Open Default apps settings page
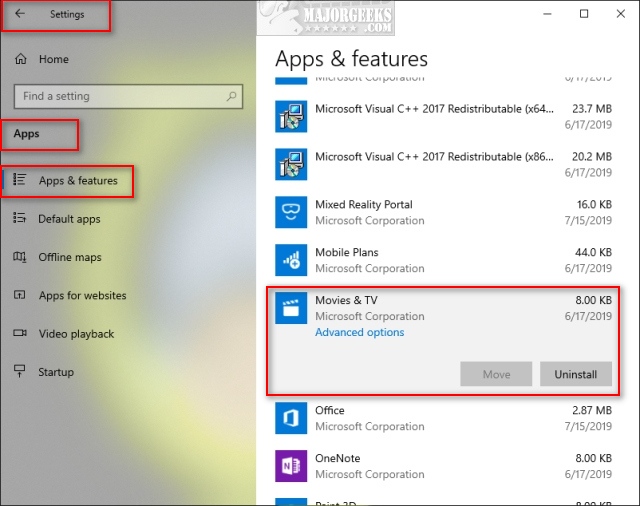 69,219
